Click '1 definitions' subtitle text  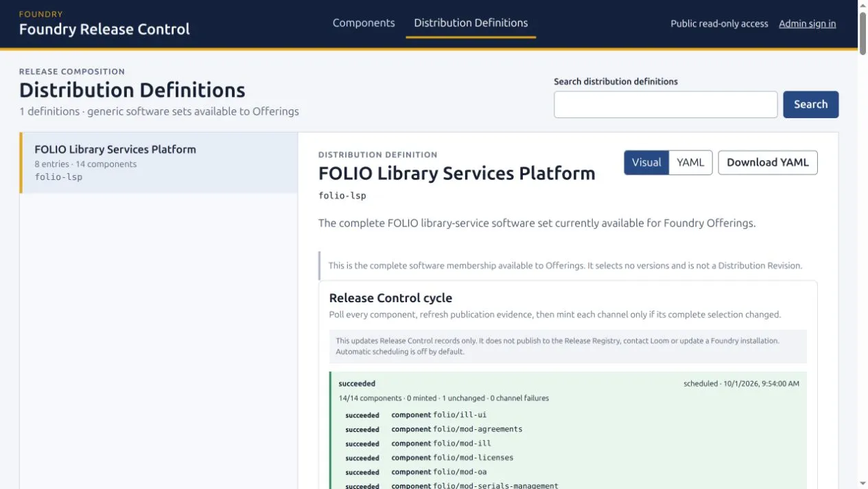pos(159,111)
